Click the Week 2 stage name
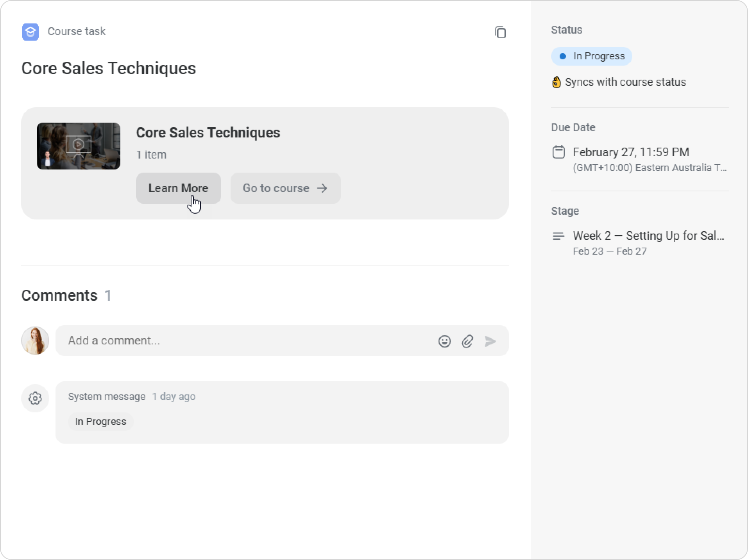Viewport: 748px width, 560px height. (x=648, y=236)
